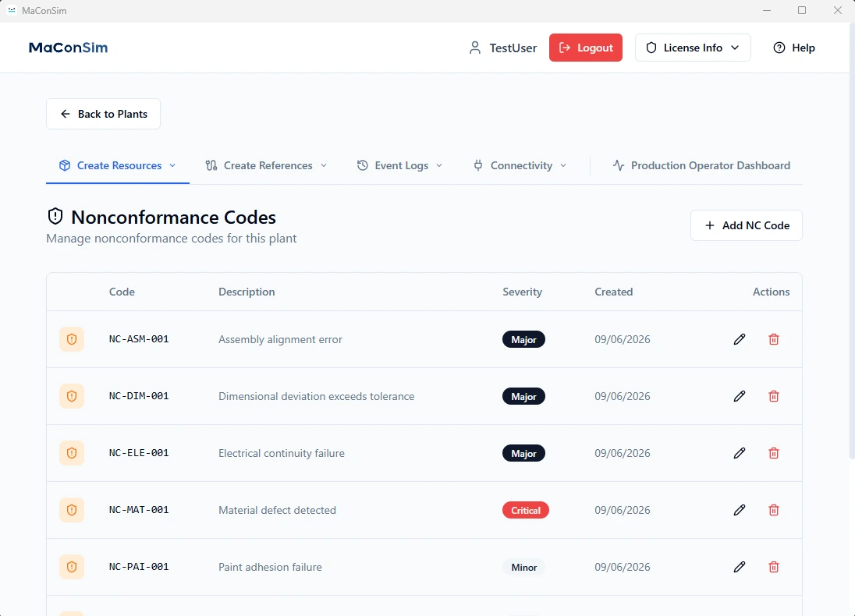Click Add NC Code button
855x616 pixels.
click(747, 225)
